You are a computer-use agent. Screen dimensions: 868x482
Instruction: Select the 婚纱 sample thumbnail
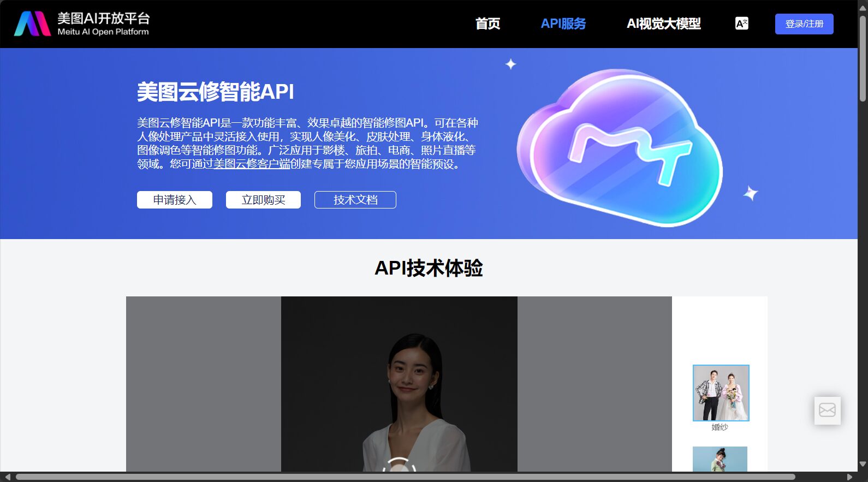click(721, 393)
